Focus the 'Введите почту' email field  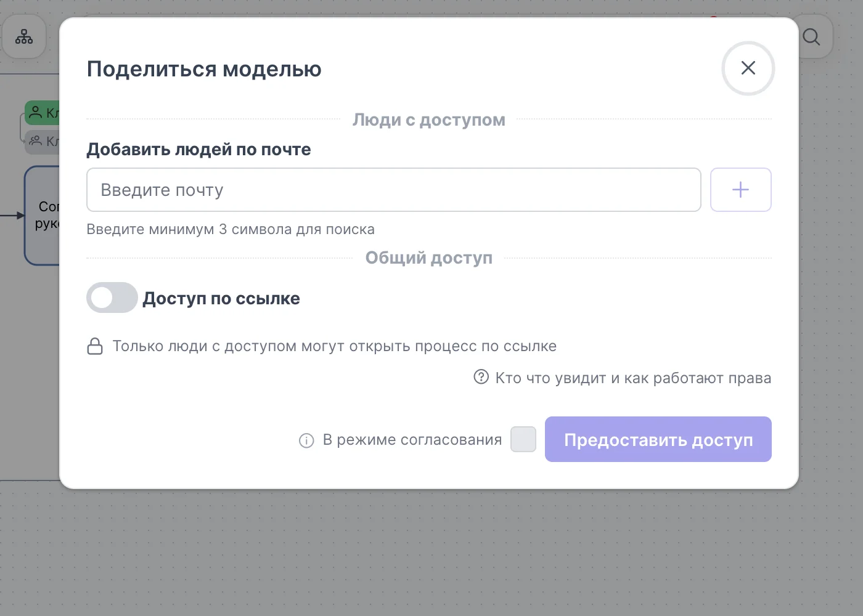pyautogui.click(x=393, y=190)
